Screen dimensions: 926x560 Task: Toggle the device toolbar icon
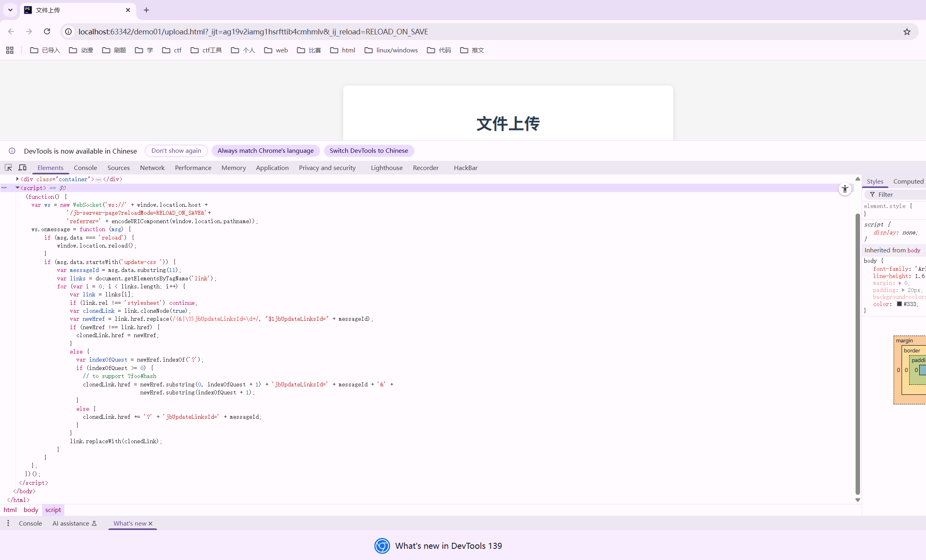tap(22, 168)
